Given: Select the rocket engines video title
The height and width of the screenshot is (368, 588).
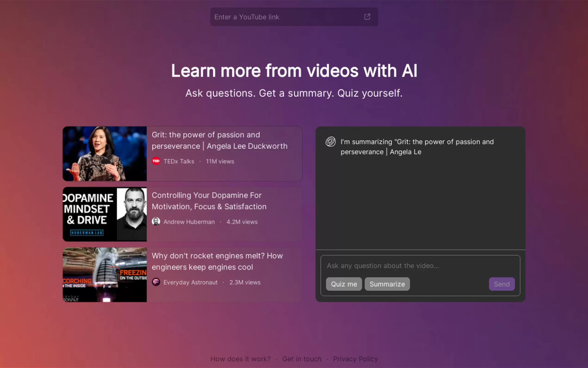Looking at the screenshot, I should 217,261.
